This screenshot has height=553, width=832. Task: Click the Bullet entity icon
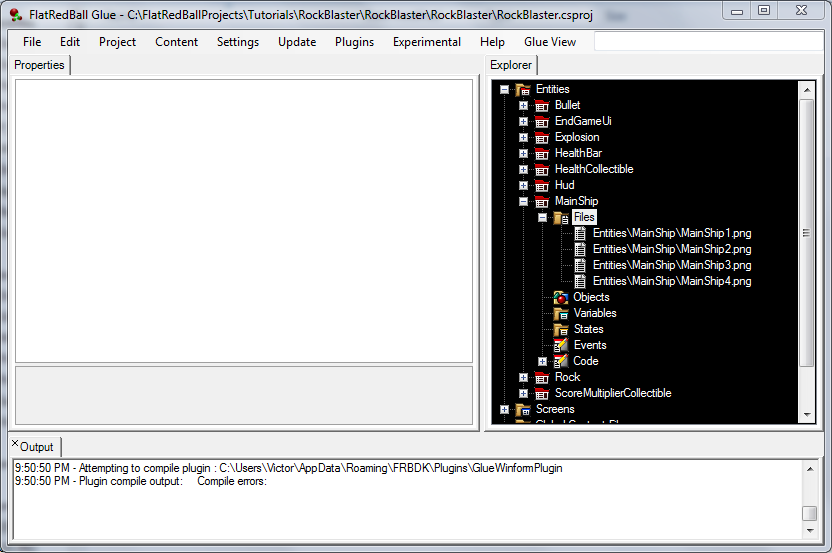(x=542, y=106)
